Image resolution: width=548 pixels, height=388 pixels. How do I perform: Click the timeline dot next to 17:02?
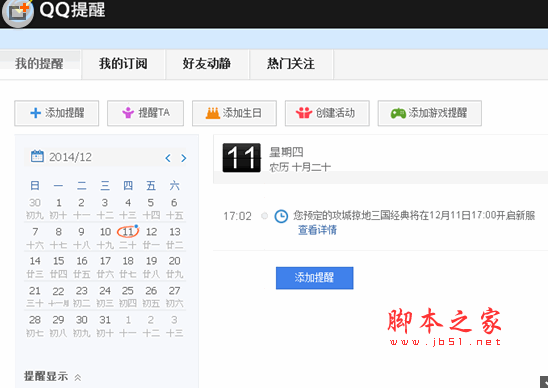click(265, 216)
